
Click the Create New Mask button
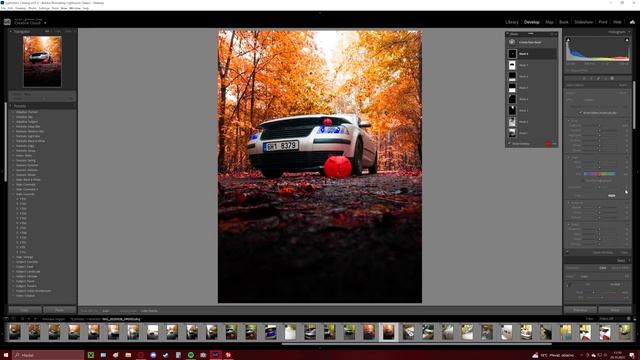(x=531, y=42)
